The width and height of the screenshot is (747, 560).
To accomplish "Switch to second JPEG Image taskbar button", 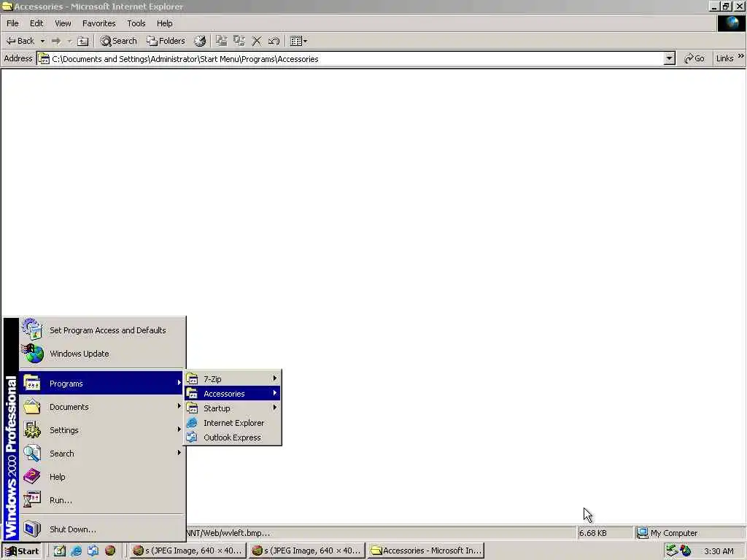I will click(x=307, y=551).
